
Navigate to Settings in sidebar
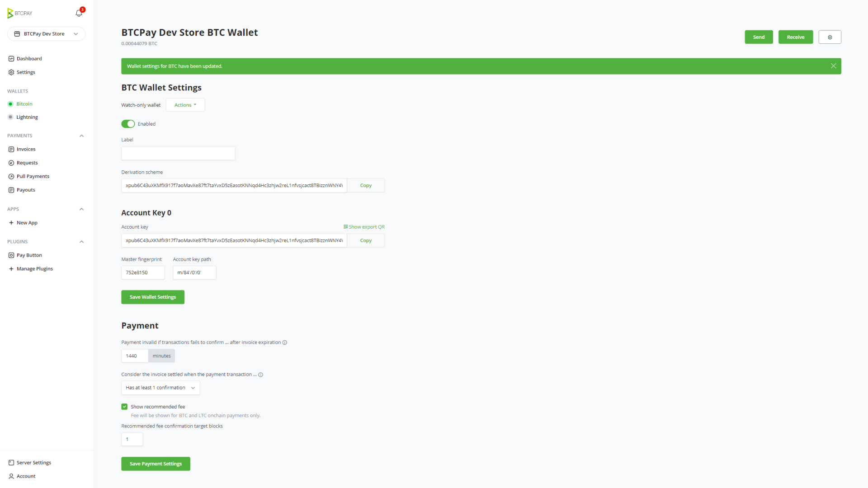(25, 71)
